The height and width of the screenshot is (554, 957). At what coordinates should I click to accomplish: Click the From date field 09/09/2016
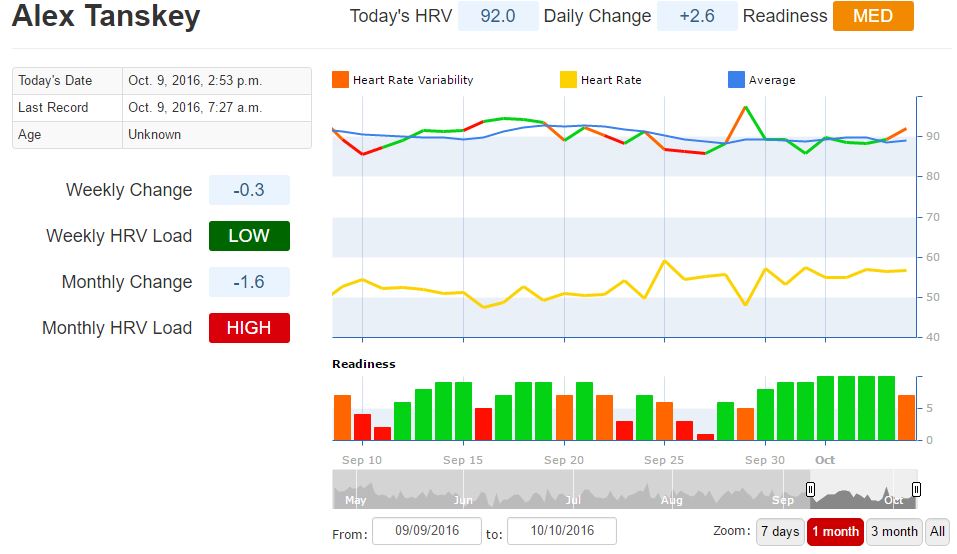click(427, 531)
